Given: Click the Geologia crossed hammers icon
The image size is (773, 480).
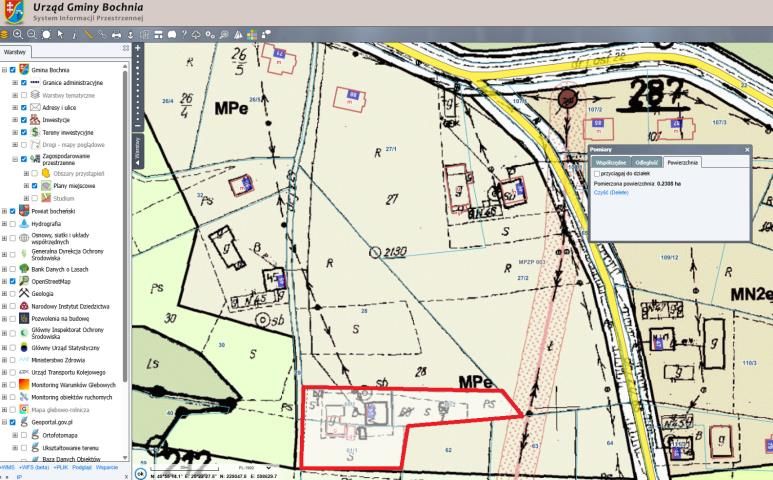Looking at the screenshot, I should click(24, 293).
